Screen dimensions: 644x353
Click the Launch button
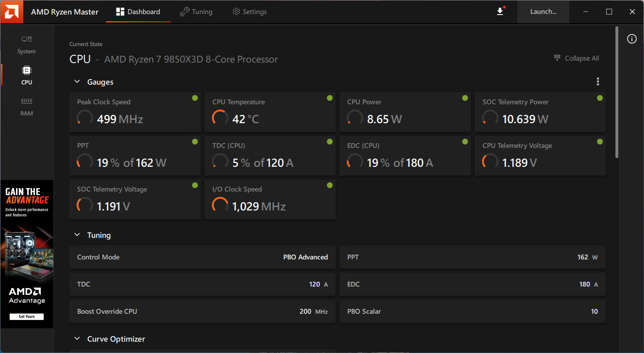pos(543,12)
